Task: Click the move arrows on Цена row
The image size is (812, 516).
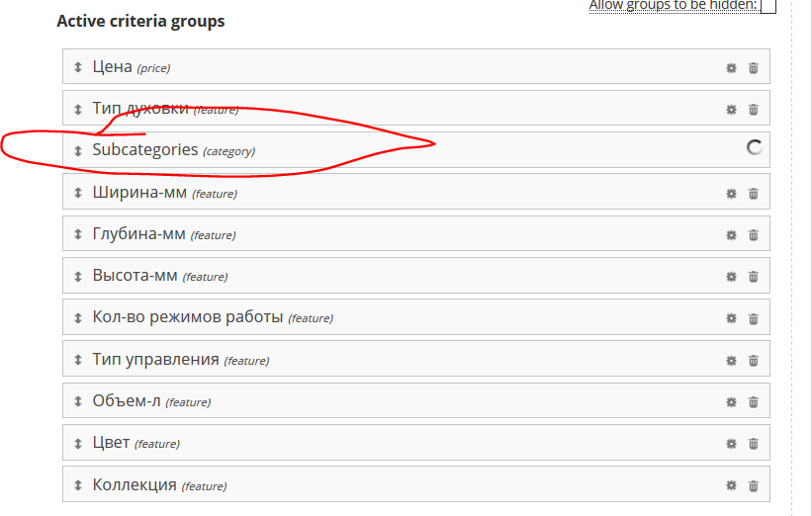Action: [x=78, y=67]
